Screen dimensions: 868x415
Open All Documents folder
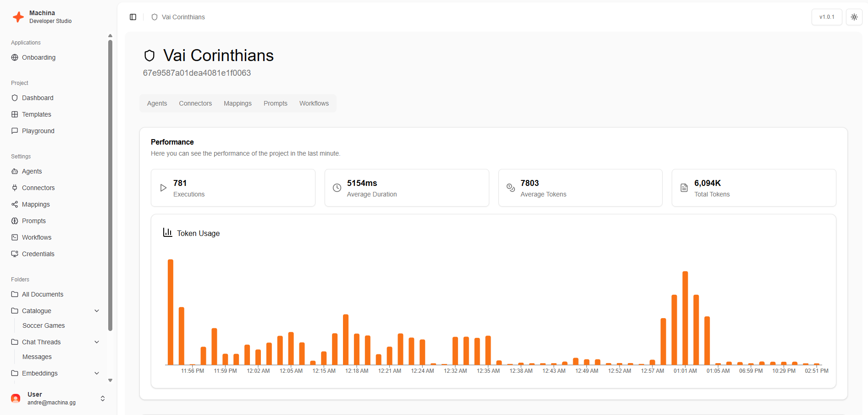click(43, 294)
